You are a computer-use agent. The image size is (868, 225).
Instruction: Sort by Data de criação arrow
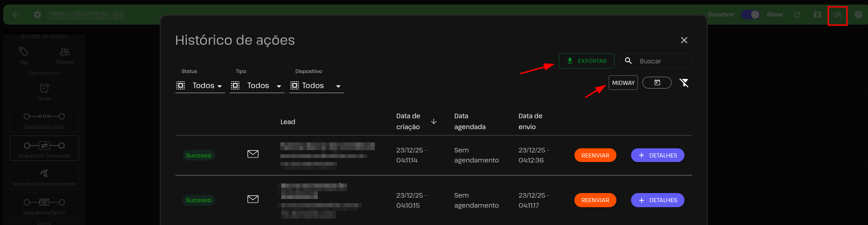[x=434, y=121]
